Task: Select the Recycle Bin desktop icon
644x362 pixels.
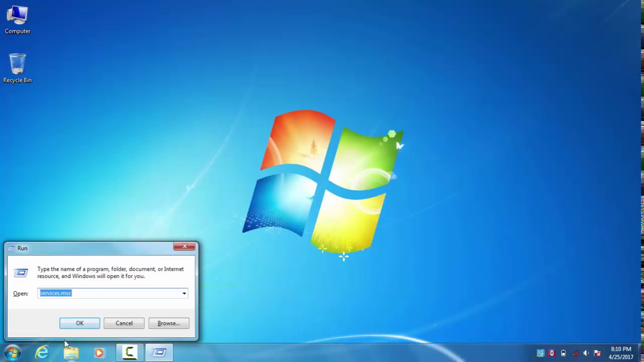Action: pyautogui.click(x=18, y=68)
